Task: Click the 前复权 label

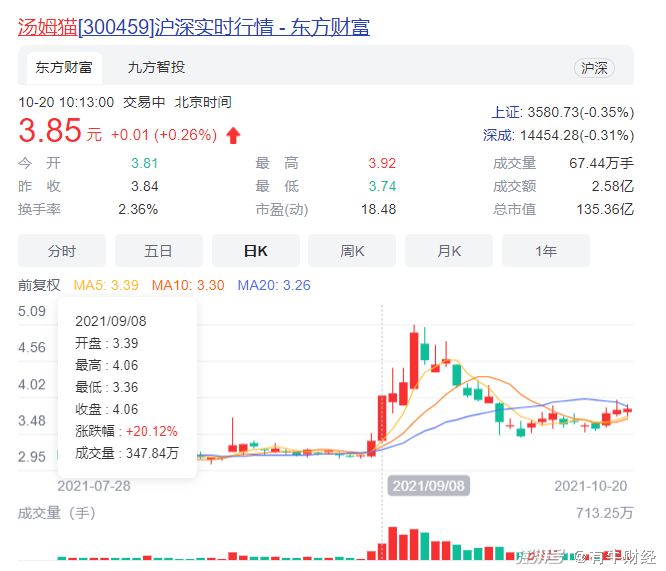Action: [39, 285]
